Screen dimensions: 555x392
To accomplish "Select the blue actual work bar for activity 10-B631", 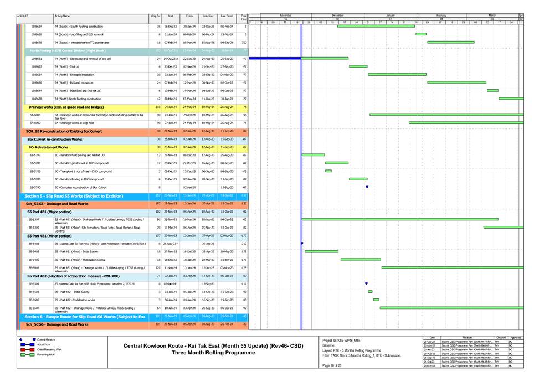I will (275, 58).
